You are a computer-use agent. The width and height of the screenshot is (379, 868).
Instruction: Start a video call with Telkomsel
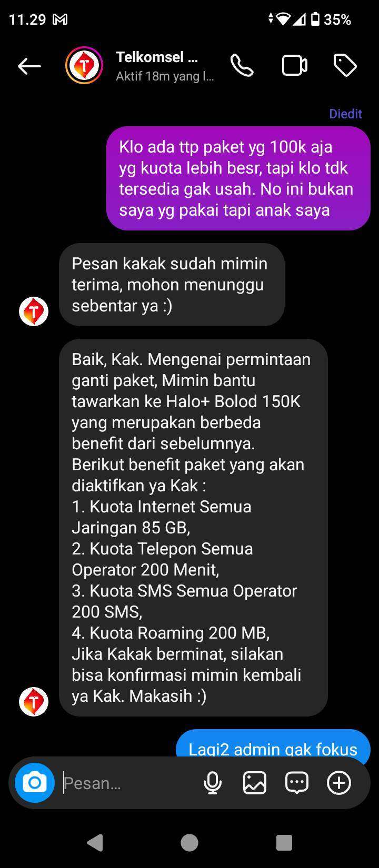[x=295, y=66]
